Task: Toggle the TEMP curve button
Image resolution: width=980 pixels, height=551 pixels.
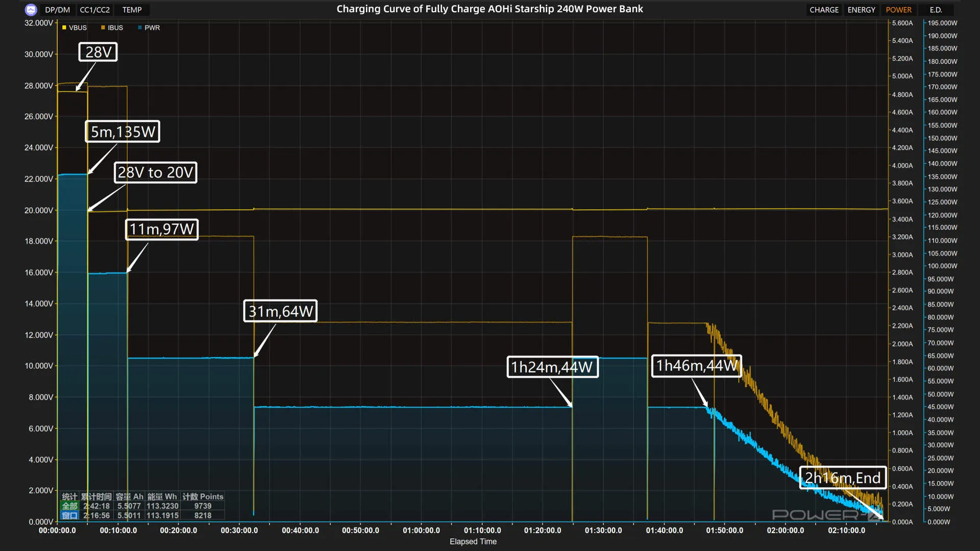Action: pyautogui.click(x=132, y=10)
